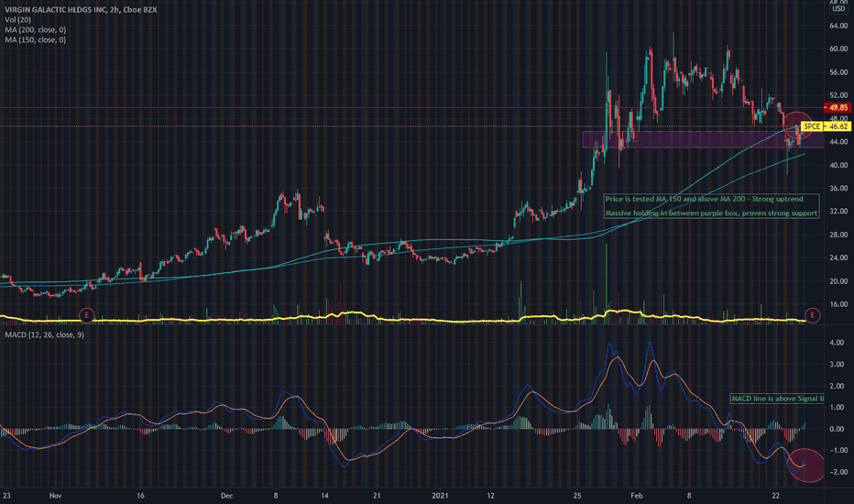This screenshot has height=504, width=854.
Task: Click the 60.00 price axis label
Action: (838, 49)
